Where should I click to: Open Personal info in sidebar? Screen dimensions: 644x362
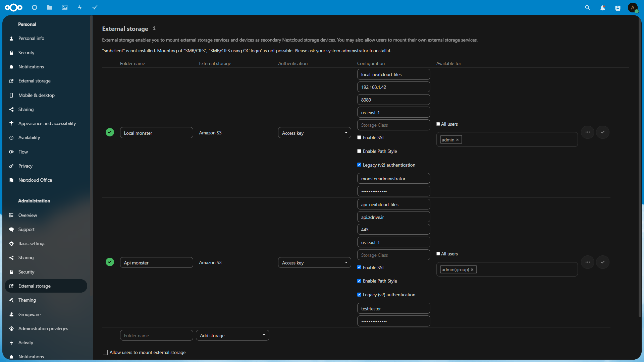click(x=31, y=38)
